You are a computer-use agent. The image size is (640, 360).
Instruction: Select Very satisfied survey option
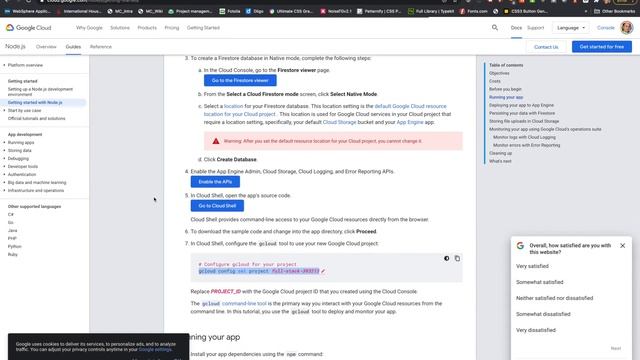tap(532, 266)
